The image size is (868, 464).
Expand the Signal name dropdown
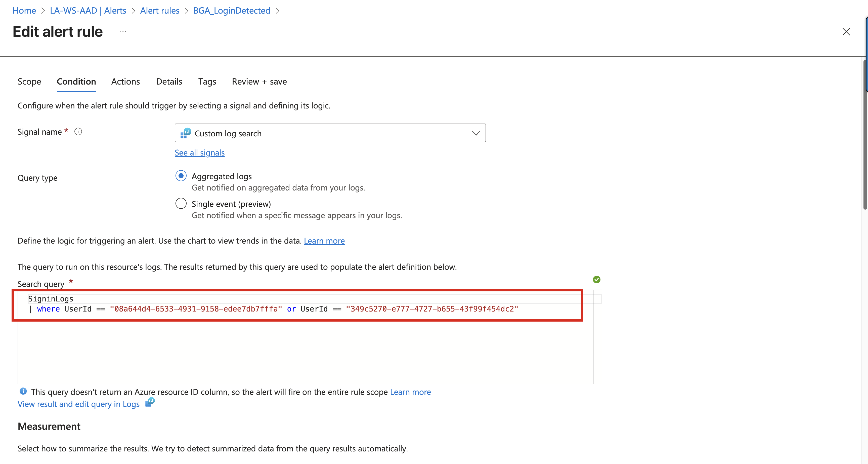coord(476,133)
